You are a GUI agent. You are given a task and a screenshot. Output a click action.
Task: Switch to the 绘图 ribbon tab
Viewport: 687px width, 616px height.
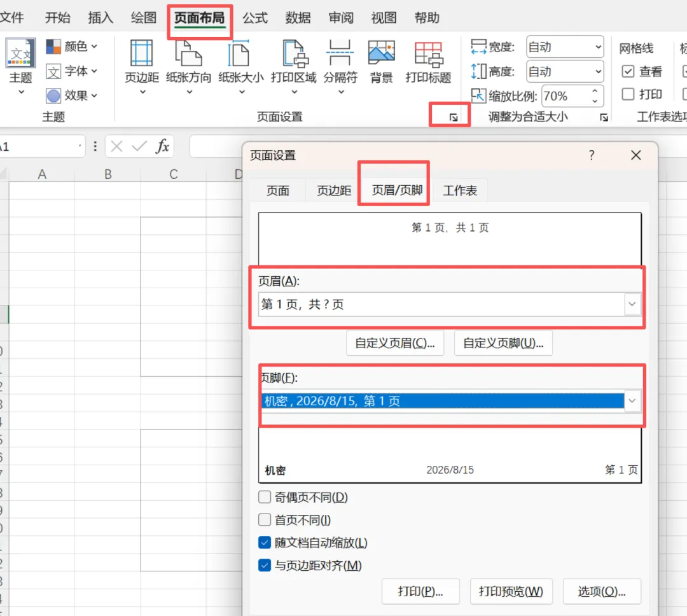tap(143, 18)
